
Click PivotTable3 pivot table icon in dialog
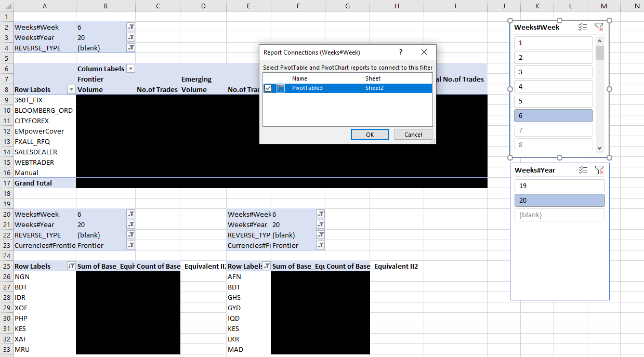pos(281,88)
